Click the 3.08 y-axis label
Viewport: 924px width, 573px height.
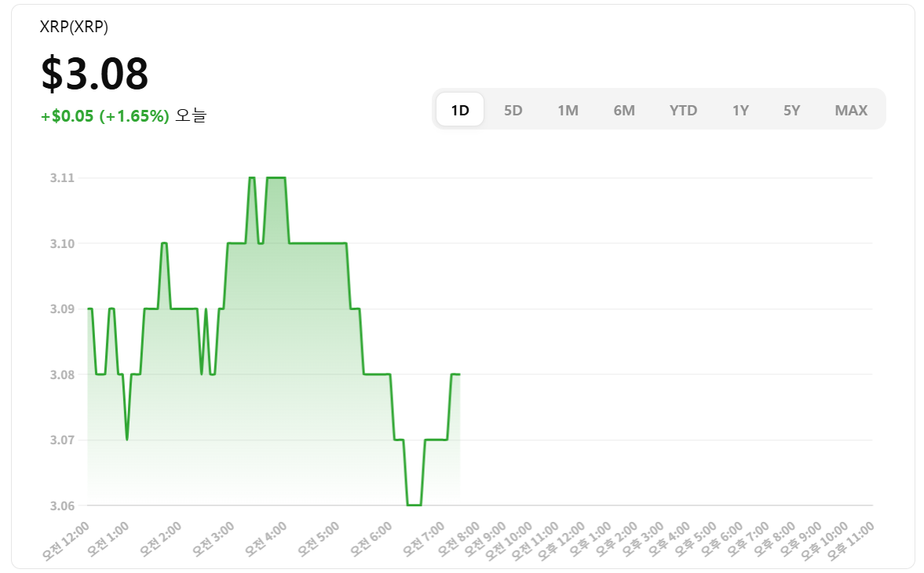(x=62, y=374)
